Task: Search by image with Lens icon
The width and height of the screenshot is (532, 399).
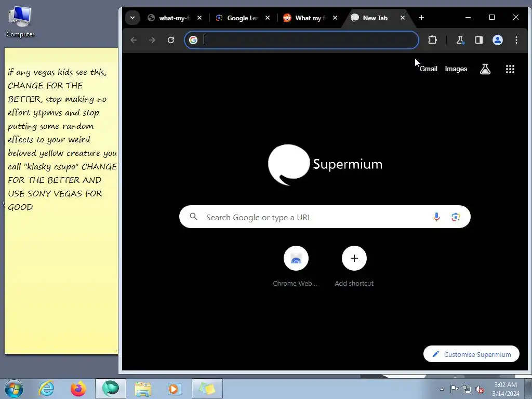Action: (x=456, y=217)
